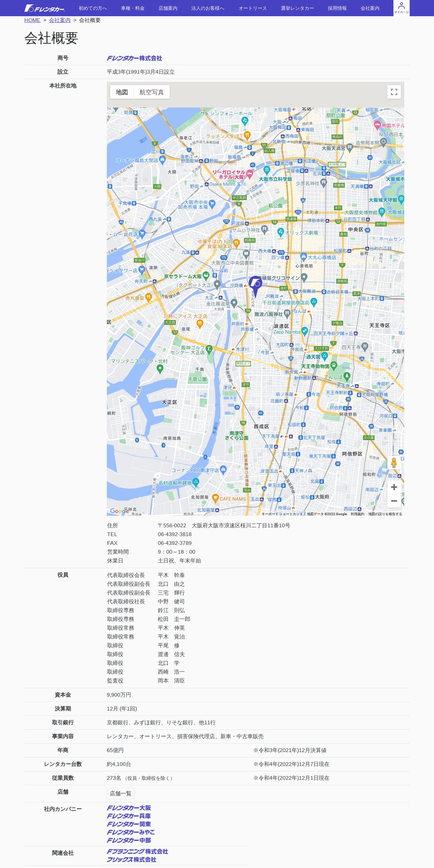
Task: Open the フリックス株式会社 link
Action: click(131, 860)
